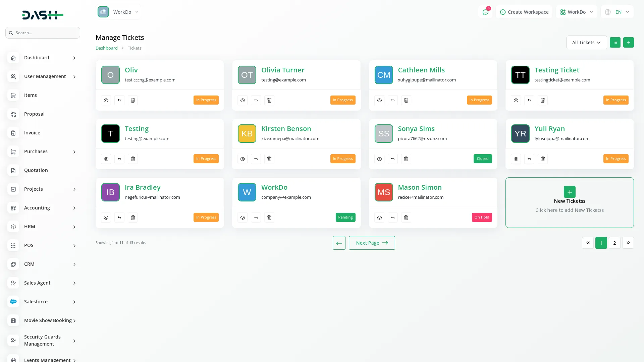Open the chat messages icon in header
The image size is (644, 362).
pyautogui.click(x=485, y=12)
